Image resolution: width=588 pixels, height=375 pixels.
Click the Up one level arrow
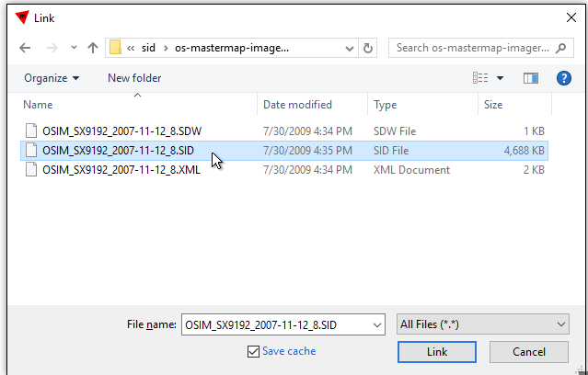[93, 48]
